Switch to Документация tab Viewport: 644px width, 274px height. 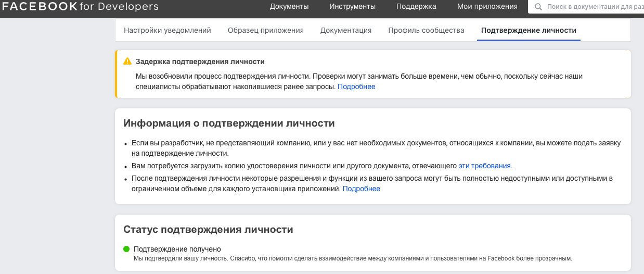click(x=346, y=30)
